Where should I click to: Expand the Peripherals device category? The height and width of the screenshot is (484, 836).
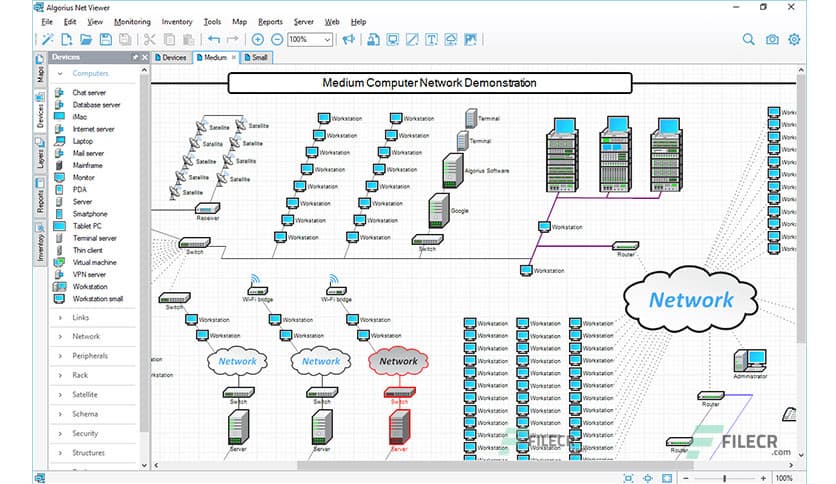(89, 356)
